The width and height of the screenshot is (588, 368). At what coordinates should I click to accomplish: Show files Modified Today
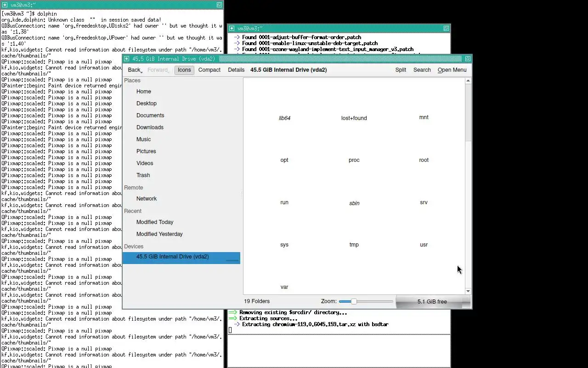coord(181,222)
